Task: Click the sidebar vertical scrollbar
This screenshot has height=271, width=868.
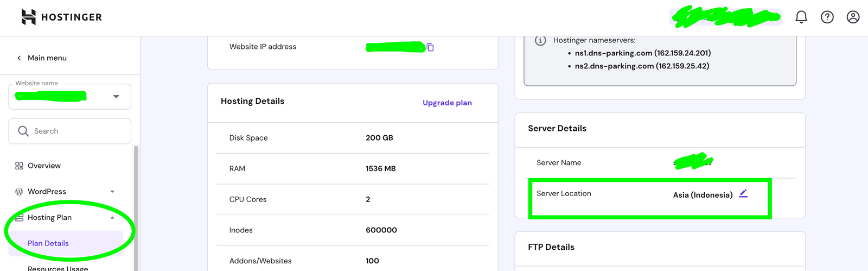Action: point(136,208)
